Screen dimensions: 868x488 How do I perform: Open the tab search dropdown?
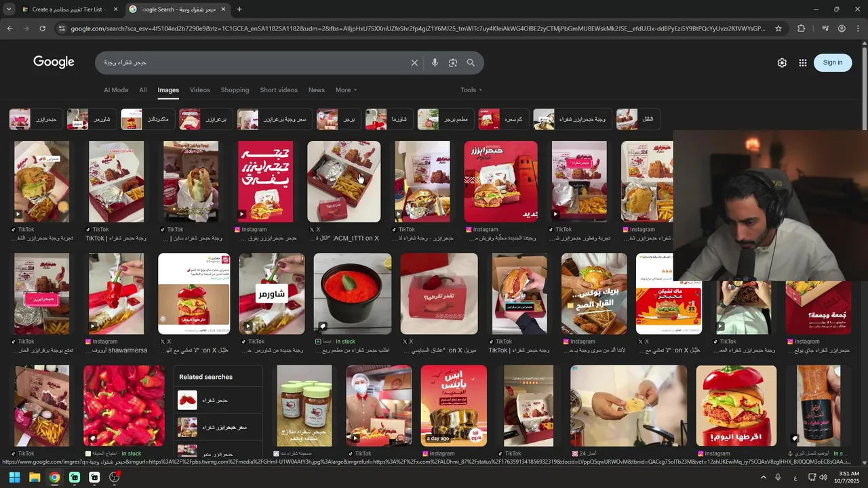[9, 9]
